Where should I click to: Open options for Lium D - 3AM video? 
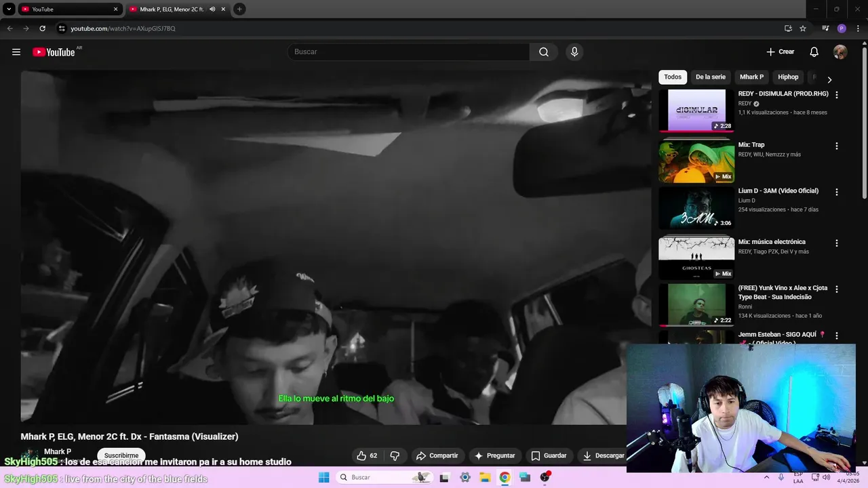coord(836,192)
